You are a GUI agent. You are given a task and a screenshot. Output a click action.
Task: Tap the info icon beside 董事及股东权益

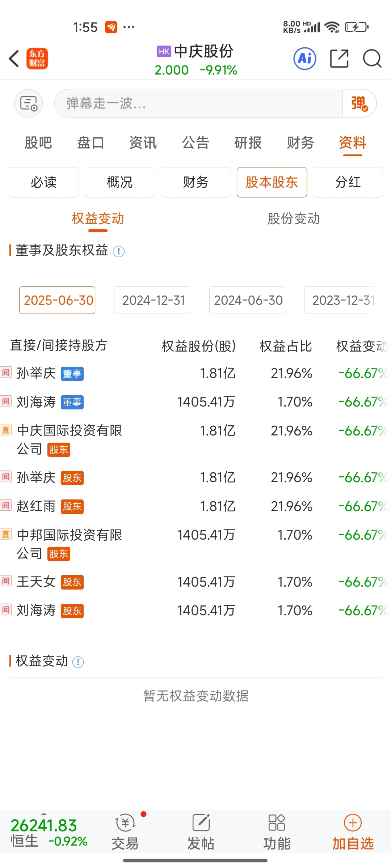[x=119, y=251]
